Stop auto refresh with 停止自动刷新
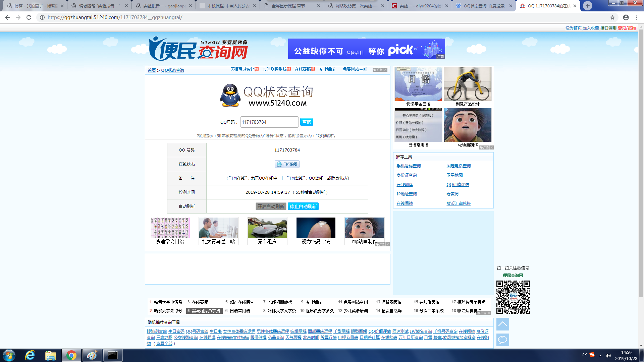Image resolution: width=644 pixels, height=362 pixels. point(303,206)
